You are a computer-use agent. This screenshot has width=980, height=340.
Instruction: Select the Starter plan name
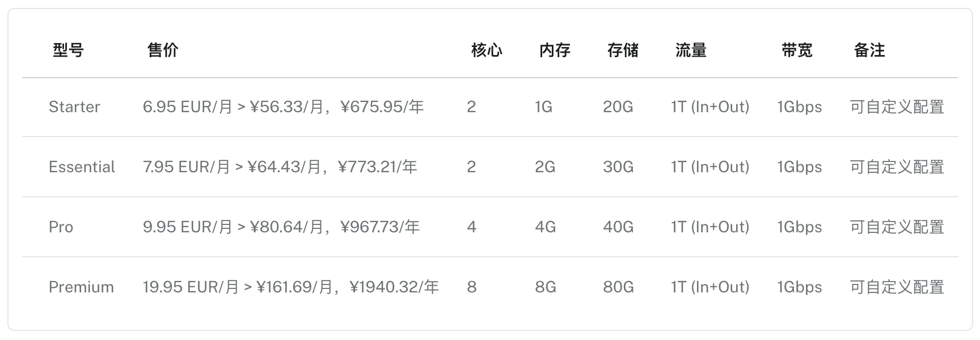[74, 107]
